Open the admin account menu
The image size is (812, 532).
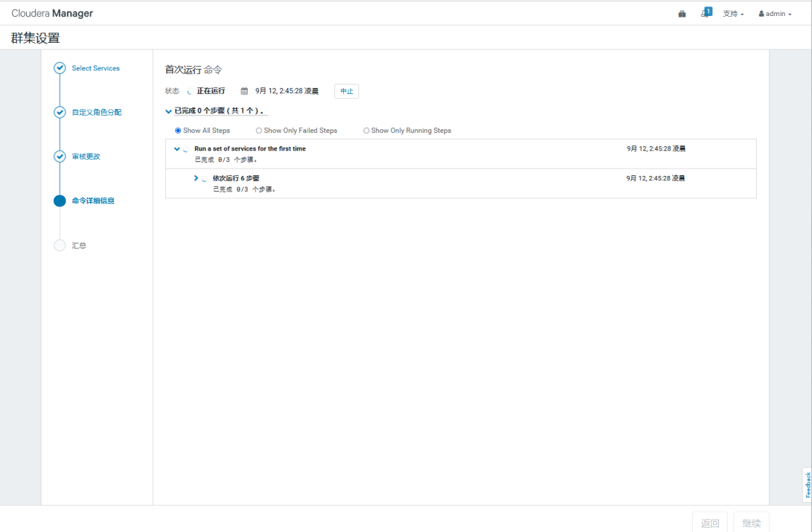pyautogui.click(x=773, y=13)
